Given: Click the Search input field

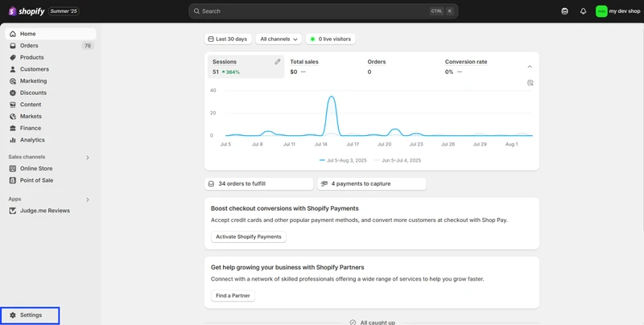Looking at the screenshot, I should pos(324,11).
